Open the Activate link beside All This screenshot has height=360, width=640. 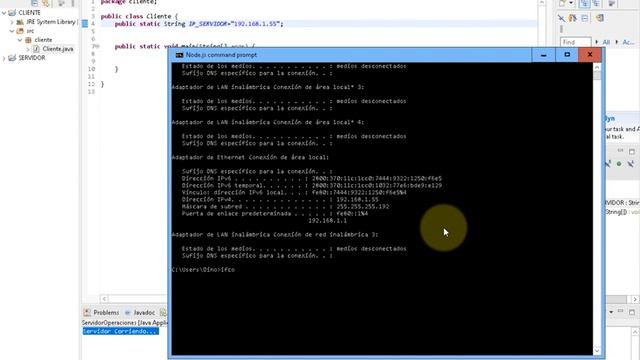628,42
